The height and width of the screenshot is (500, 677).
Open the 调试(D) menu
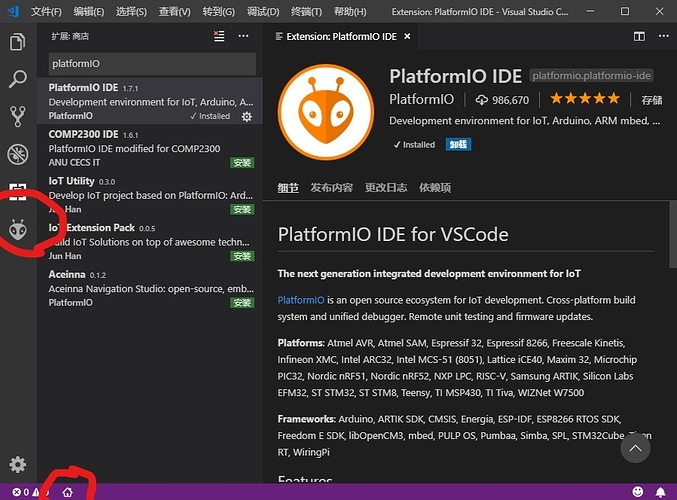click(x=263, y=12)
